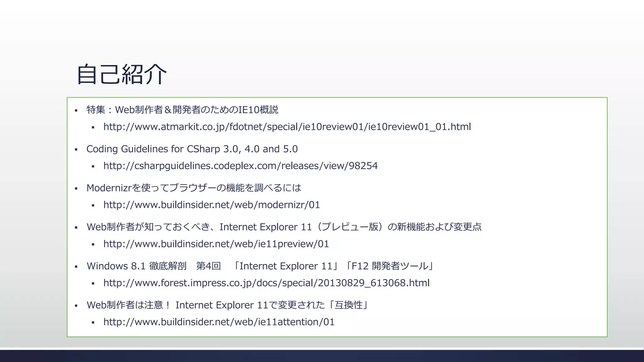
Task: Click the slide title 自己紹介
Action: (x=121, y=74)
